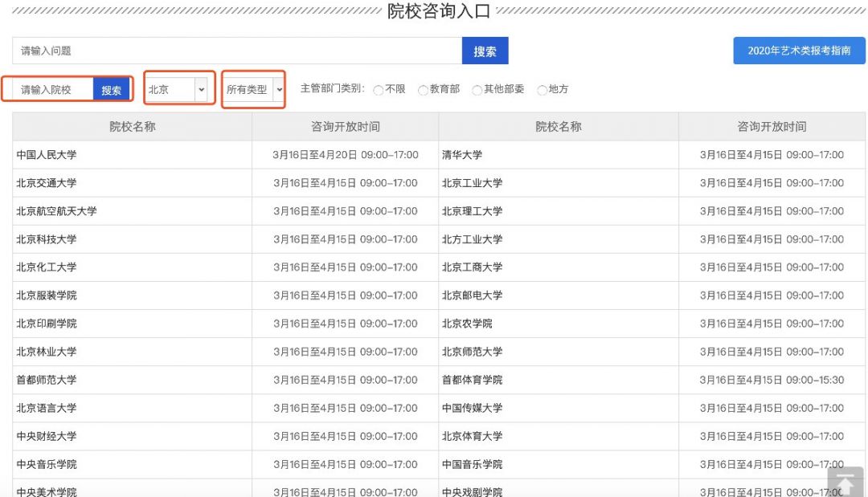
Task: Select the 地方 radio button
Action: click(542, 90)
